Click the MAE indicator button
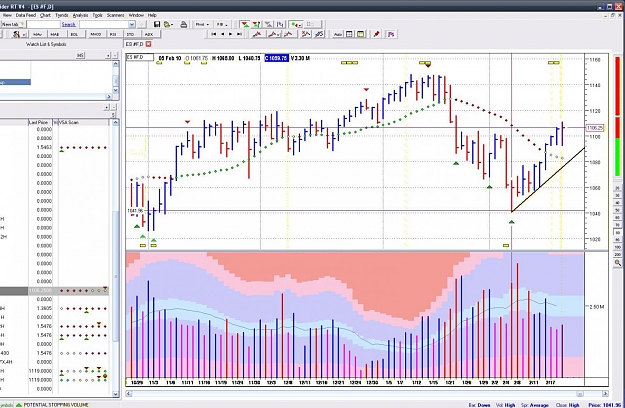625x408 pixels. click(x=55, y=35)
